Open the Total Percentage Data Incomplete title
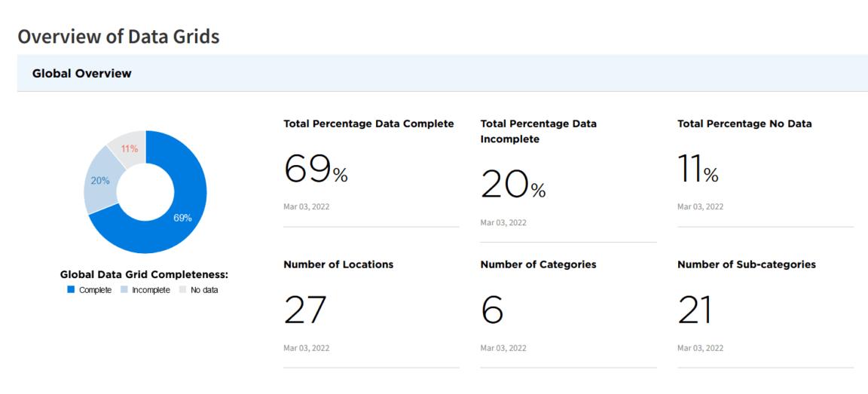The height and width of the screenshot is (394, 868). coord(538,131)
